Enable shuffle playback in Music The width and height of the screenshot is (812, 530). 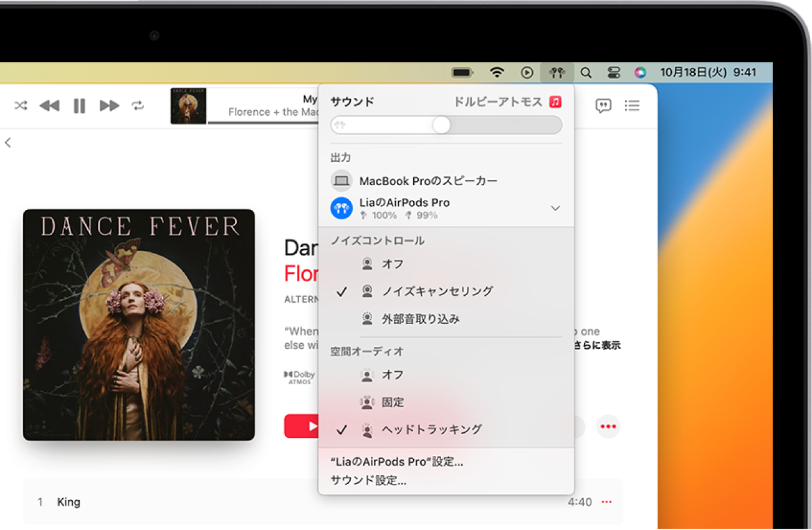pos(20,105)
